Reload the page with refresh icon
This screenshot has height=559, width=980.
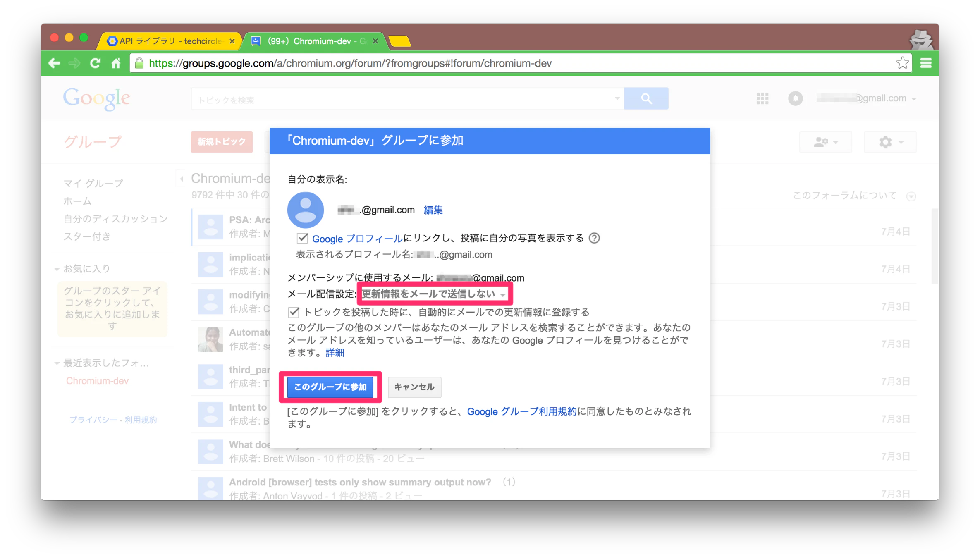95,63
